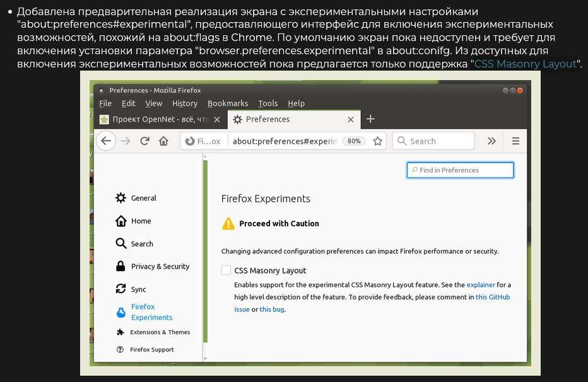Click the Firefox Experiments flask icon
The height and width of the screenshot is (382, 588).
(121, 312)
